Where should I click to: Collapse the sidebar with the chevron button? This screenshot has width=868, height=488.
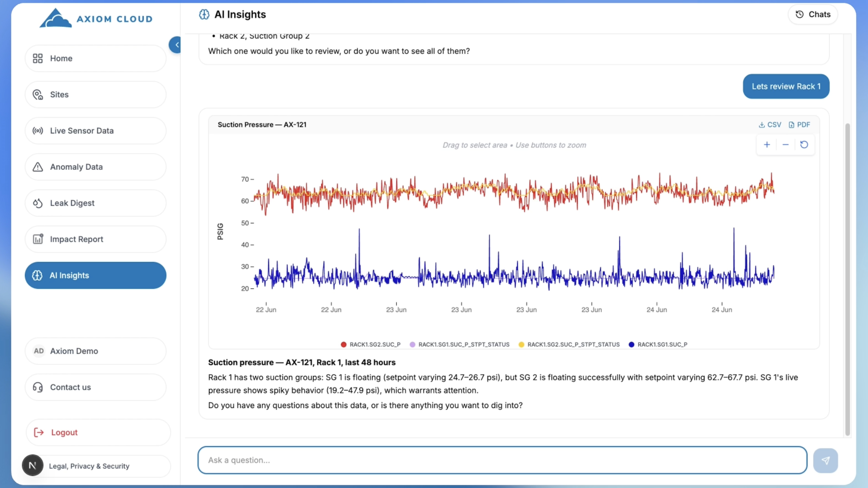pos(176,45)
